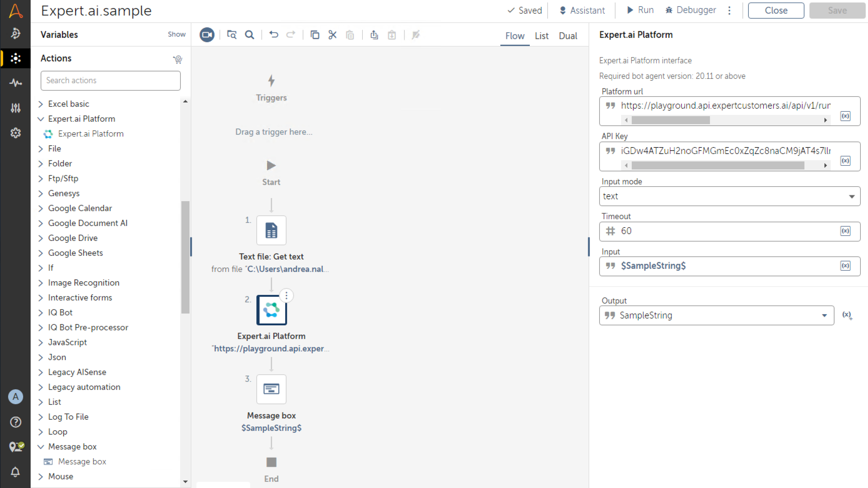This screenshot has width=868, height=488.
Task: Open the three-dot menu on Expert.ai node
Action: pos(286,296)
